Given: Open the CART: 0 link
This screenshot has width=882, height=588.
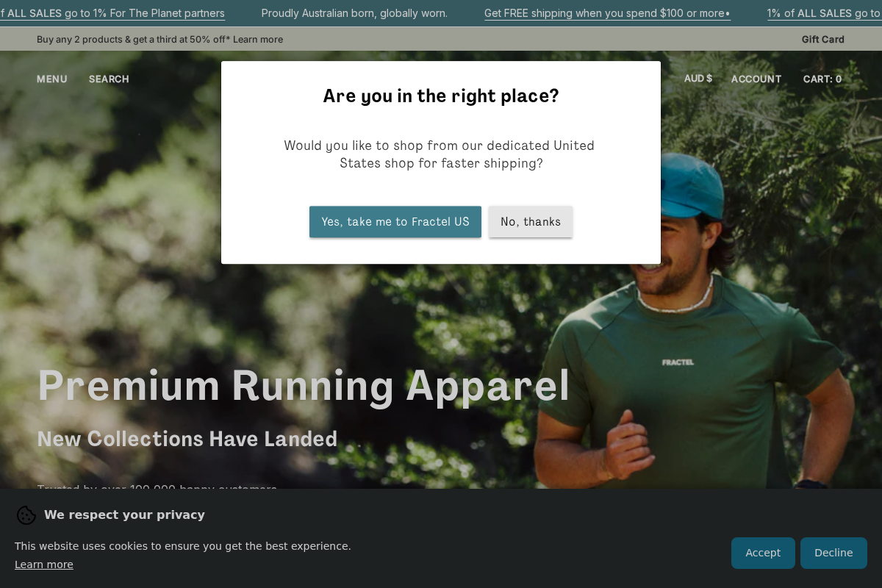Looking at the screenshot, I should tap(822, 79).
